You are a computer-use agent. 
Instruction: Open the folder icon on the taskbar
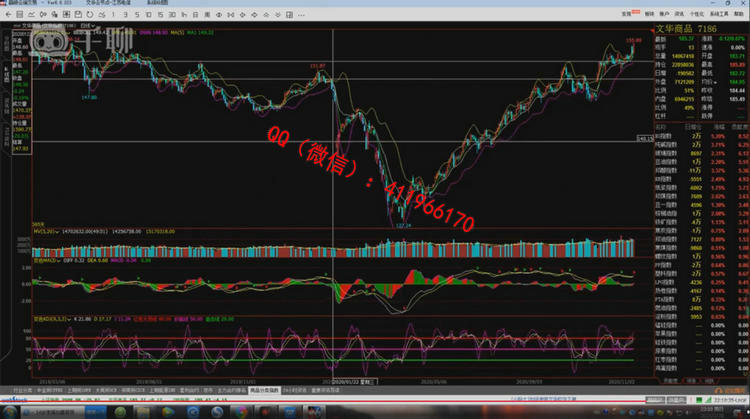point(143,412)
